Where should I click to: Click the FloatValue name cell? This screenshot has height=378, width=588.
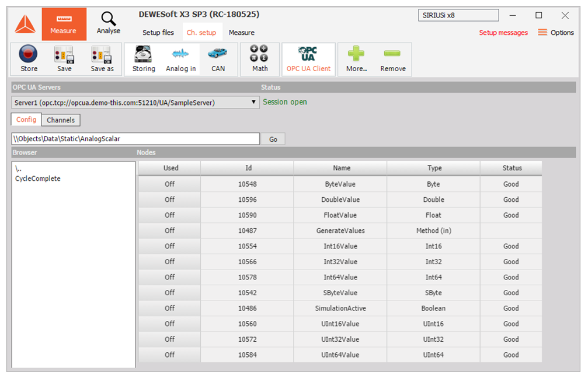coord(340,215)
